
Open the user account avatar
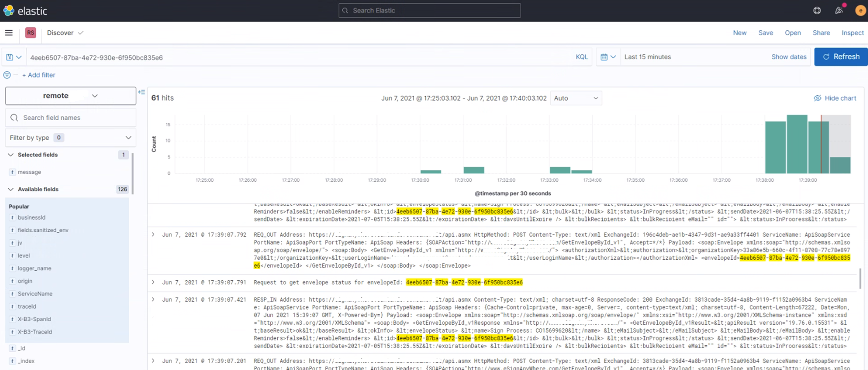click(860, 11)
